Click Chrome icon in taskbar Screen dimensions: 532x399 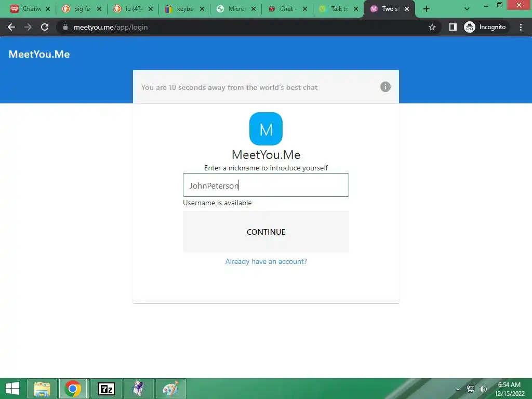pyautogui.click(x=73, y=389)
